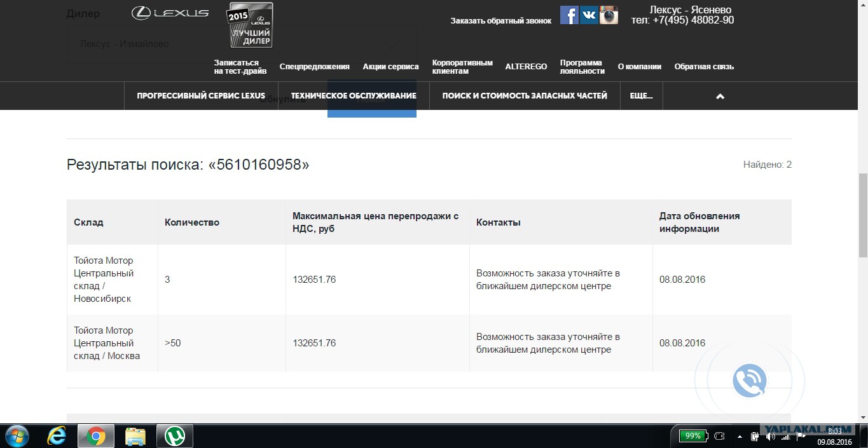Open Спецпредложения in the top menu

[x=315, y=67]
